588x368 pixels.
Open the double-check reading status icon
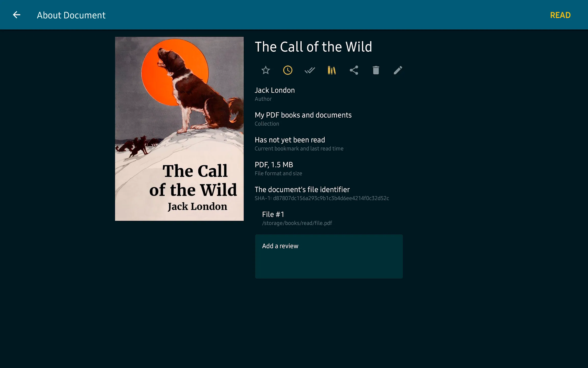[x=310, y=70]
